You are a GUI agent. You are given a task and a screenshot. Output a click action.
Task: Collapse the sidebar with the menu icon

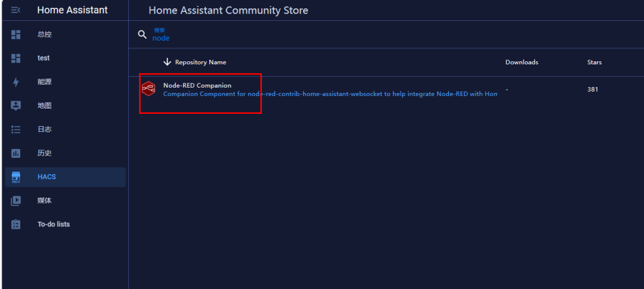click(16, 10)
